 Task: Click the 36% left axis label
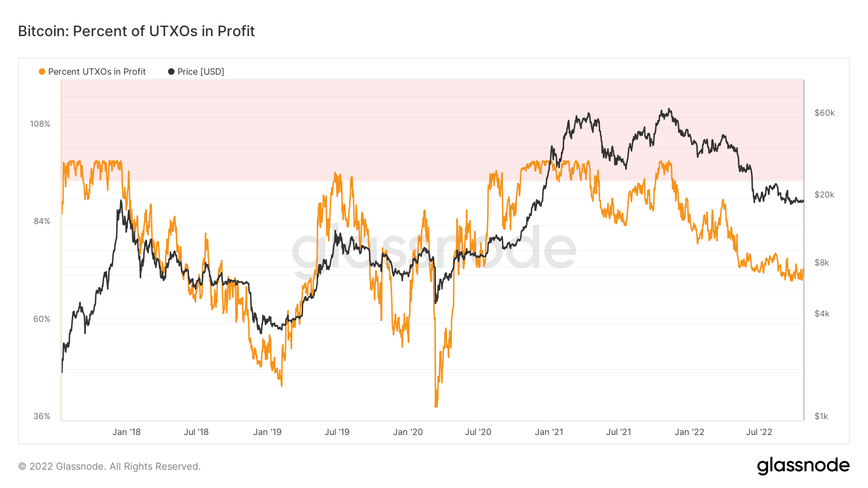(x=42, y=416)
